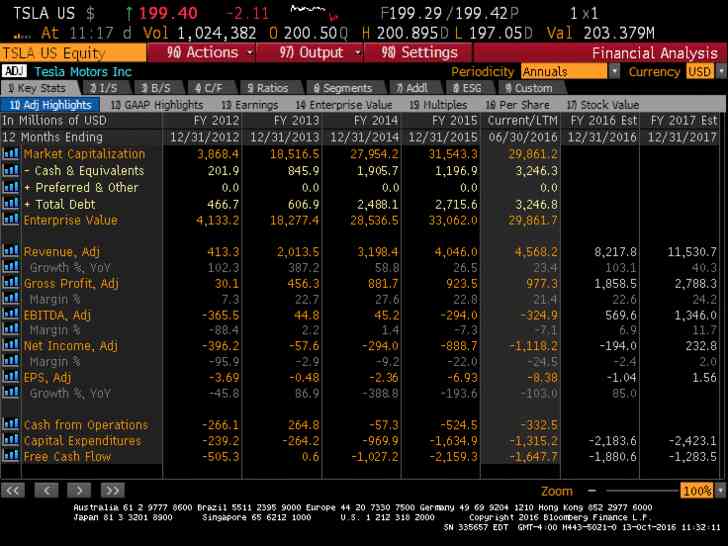Open chart icon for Cash from Operations row
The image size is (728, 546).
pos(10,424)
